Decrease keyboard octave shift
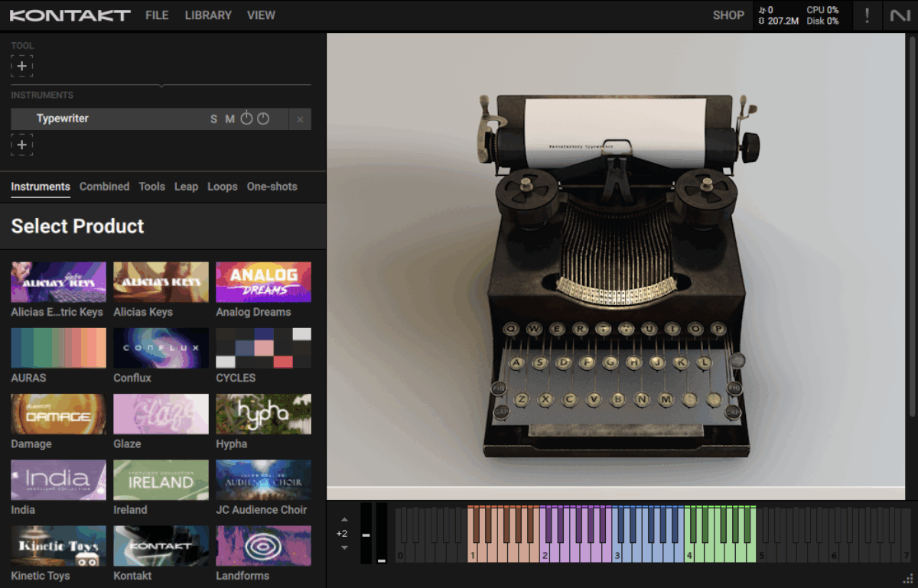Viewport: 918px width, 588px height. pyautogui.click(x=344, y=547)
